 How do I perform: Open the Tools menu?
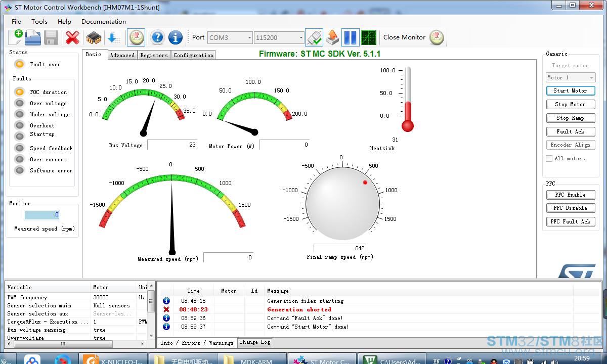39,22
